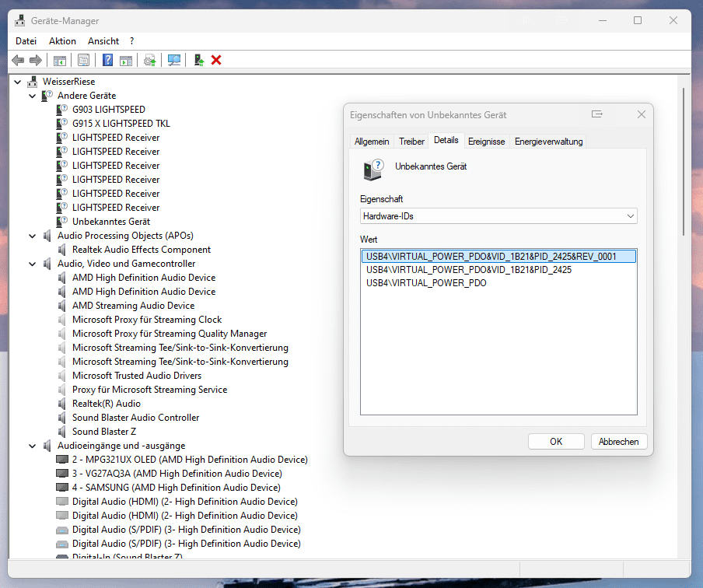703x588 pixels.
Task: Click the G903 LIGHTSPEED device icon
Action: [x=62, y=110]
